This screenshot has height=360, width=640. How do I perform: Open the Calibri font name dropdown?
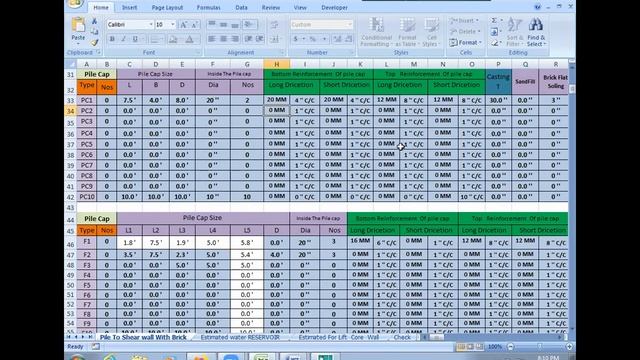[151, 25]
